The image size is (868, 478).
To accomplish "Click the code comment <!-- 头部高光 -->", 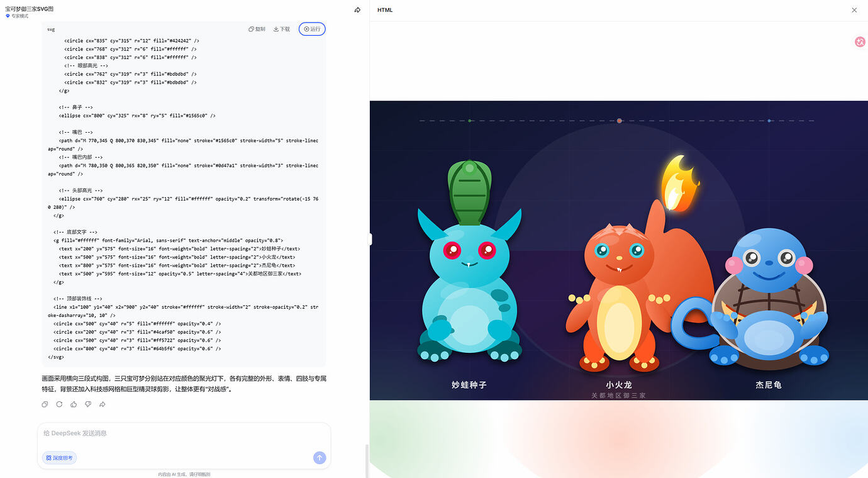I will [x=81, y=191].
